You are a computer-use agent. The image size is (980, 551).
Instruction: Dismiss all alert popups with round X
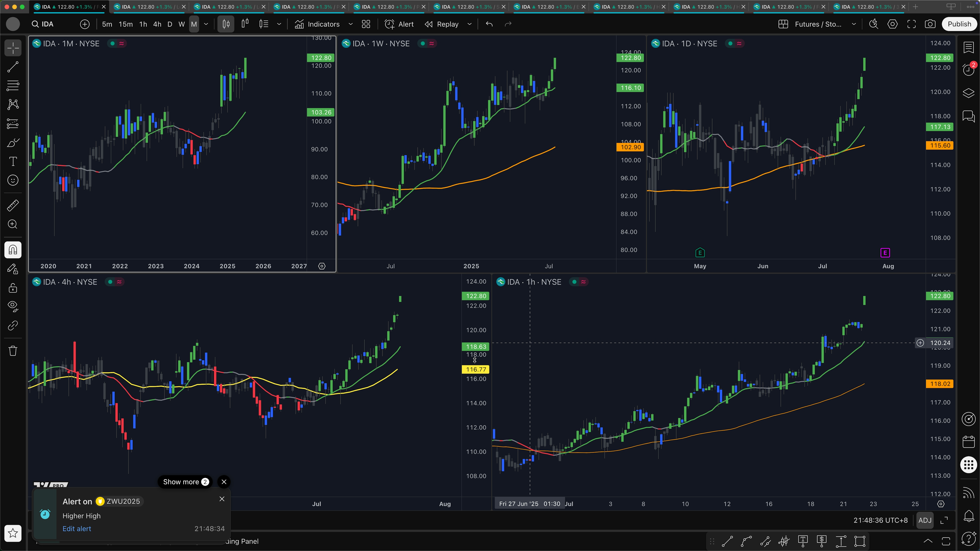[x=224, y=482]
